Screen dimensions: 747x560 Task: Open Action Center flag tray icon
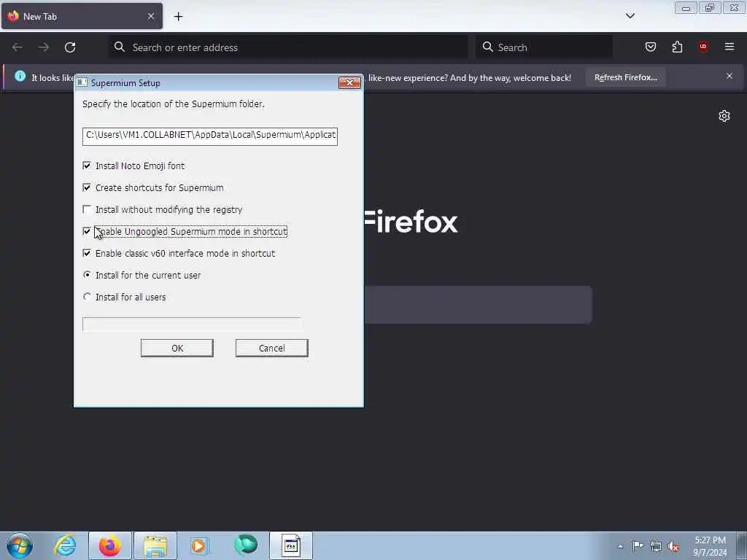tap(638, 545)
